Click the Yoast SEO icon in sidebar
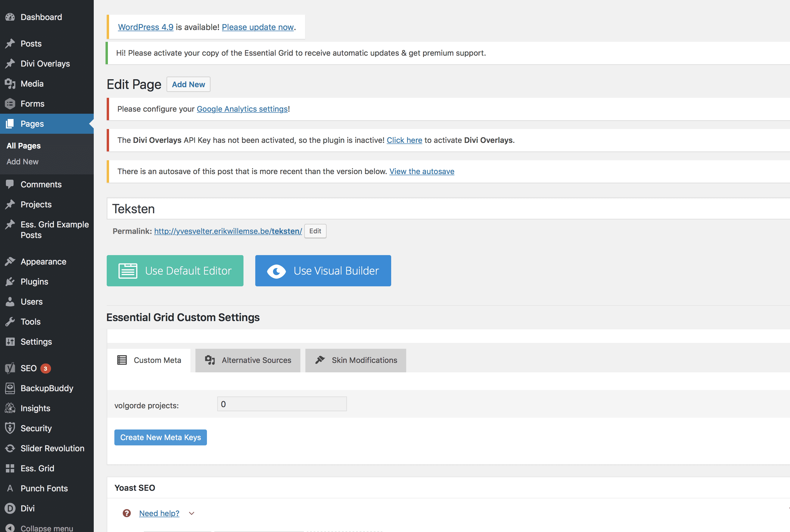The image size is (790, 532). coord(10,368)
